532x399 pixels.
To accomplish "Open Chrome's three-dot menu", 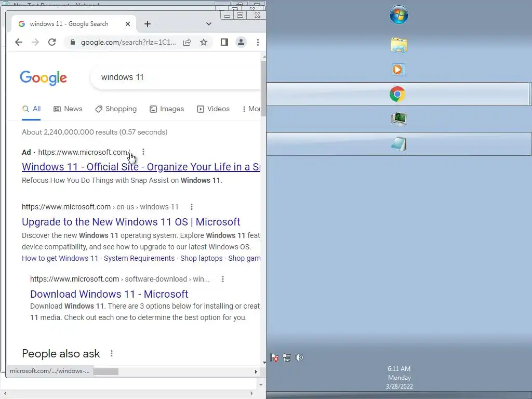I will (258, 42).
